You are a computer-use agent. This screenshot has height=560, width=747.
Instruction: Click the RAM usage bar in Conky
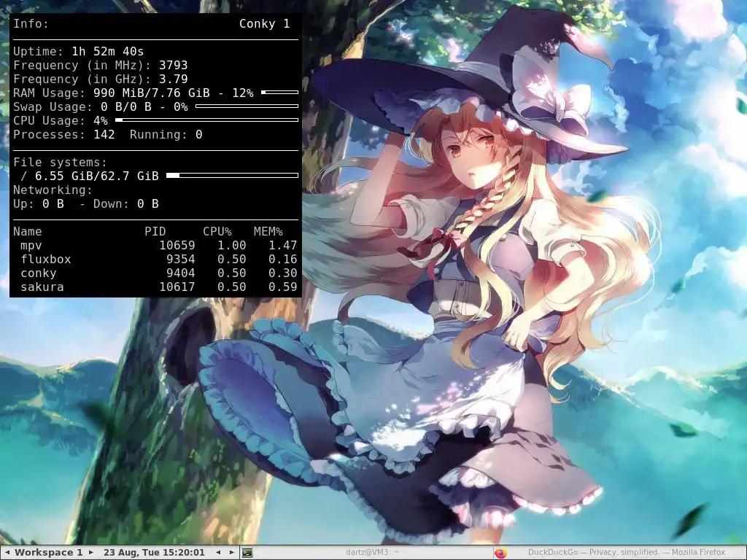[279, 93]
